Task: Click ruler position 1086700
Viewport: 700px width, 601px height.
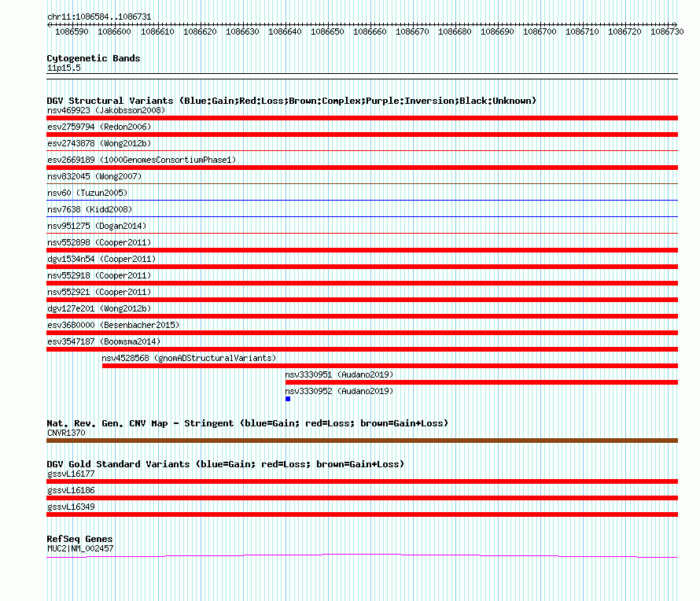Action: [540, 31]
